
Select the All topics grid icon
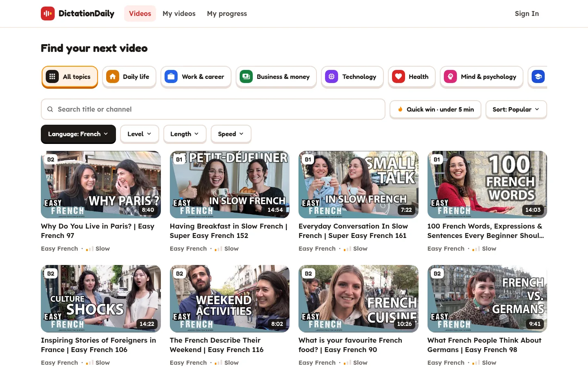point(52,76)
